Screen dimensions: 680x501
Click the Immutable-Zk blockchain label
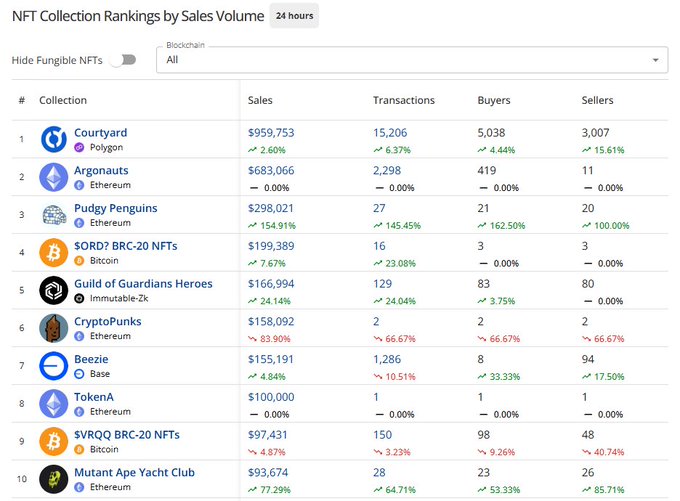point(119,298)
